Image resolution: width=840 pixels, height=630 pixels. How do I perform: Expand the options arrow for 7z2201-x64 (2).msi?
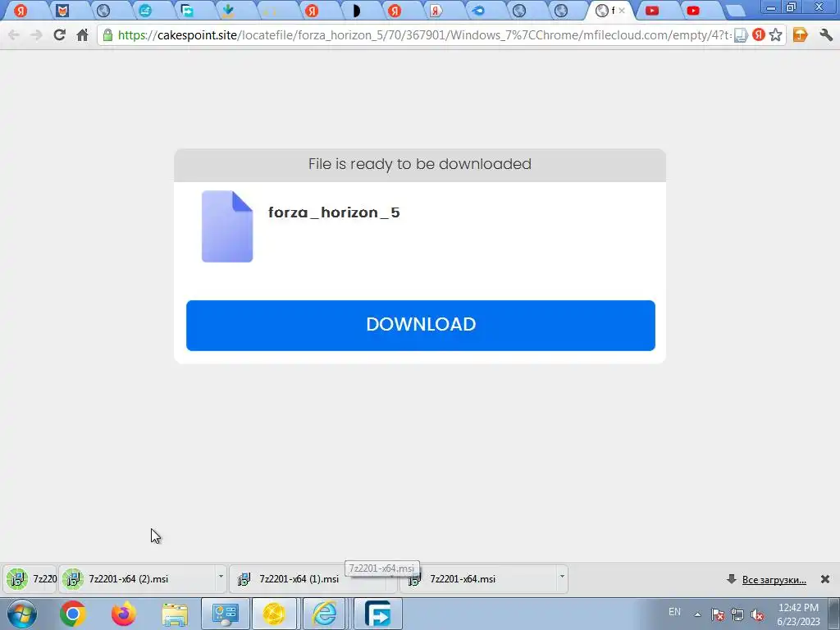pyautogui.click(x=221, y=577)
